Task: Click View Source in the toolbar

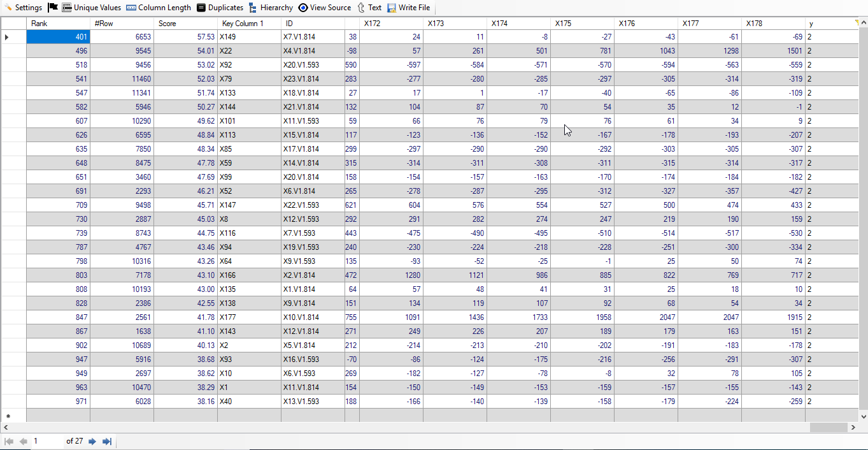Action: tap(325, 8)
